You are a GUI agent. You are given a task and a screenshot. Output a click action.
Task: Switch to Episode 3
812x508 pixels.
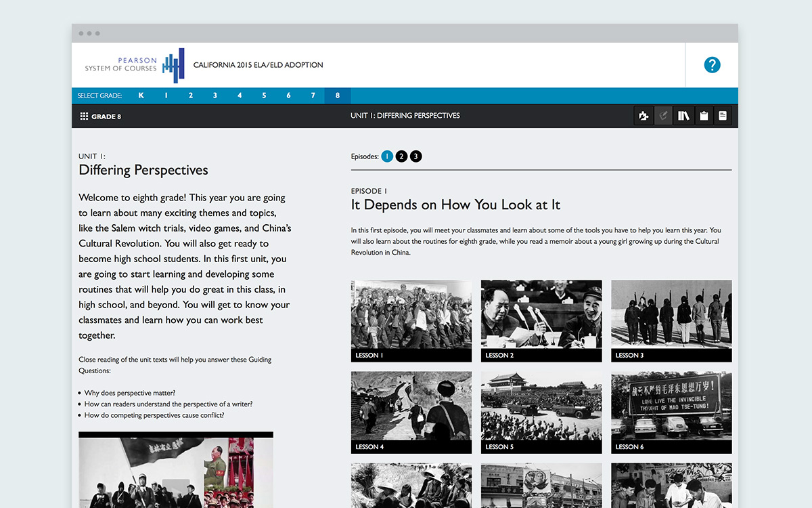tap(415, 156)
